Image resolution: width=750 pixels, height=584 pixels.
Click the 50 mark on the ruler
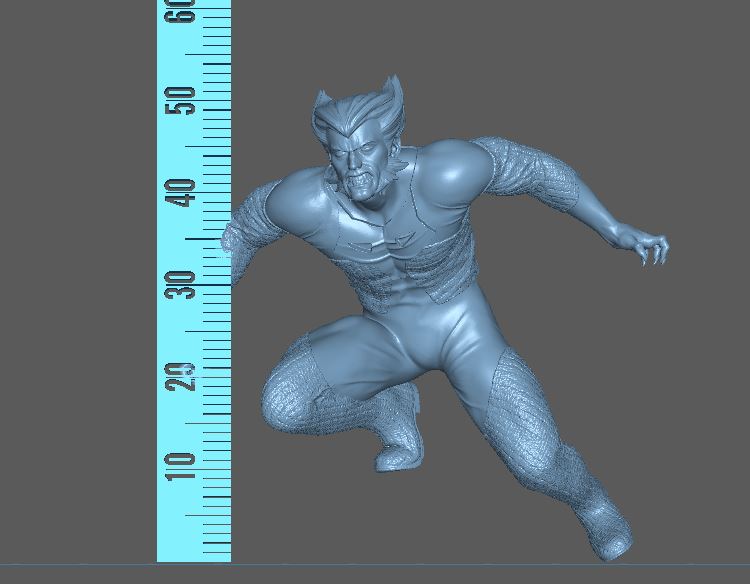click(182, 100)
